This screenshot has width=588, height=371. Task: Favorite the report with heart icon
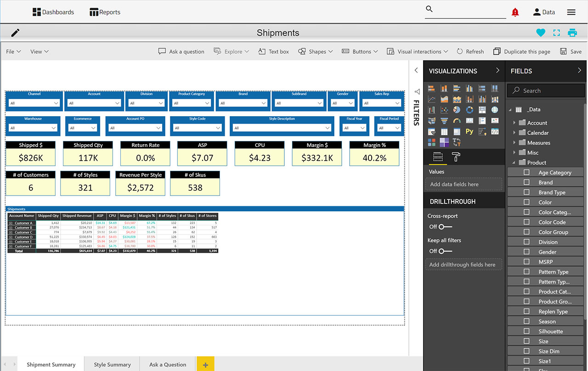pos(541,33)
